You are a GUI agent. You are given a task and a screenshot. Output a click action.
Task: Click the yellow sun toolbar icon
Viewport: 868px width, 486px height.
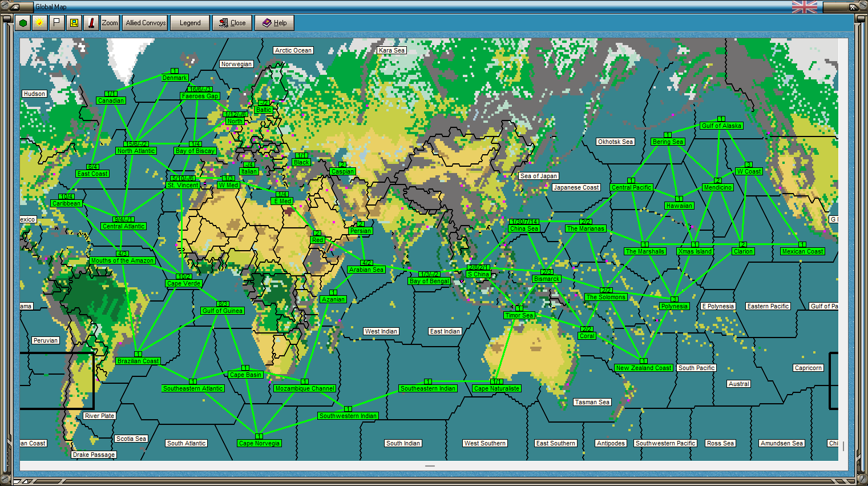click(x=39, y=23)
